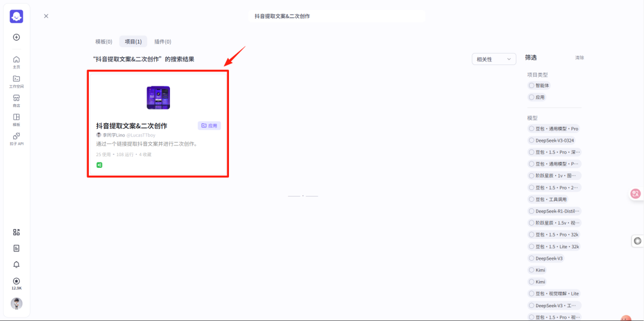Click the 李同学Lino author name
Viewport: 644px width, 321px height.
114,135
